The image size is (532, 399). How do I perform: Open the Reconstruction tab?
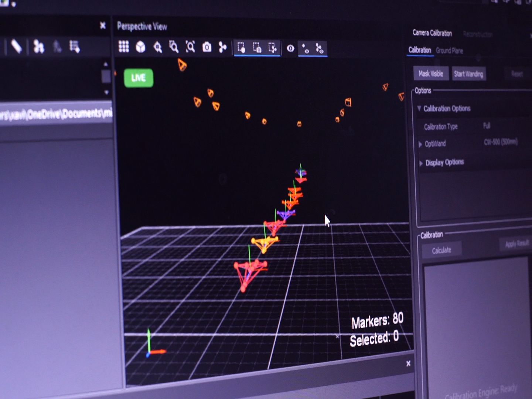tap(478, 34)
